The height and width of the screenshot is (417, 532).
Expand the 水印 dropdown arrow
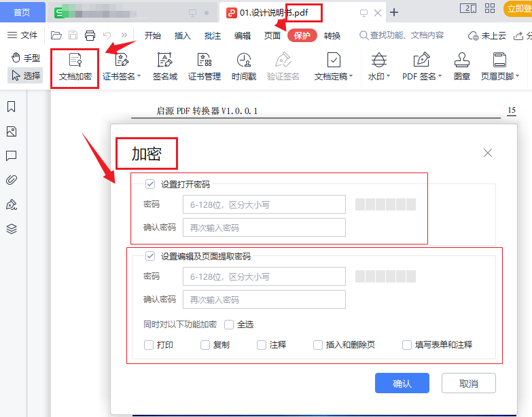(x=388, y=76)
